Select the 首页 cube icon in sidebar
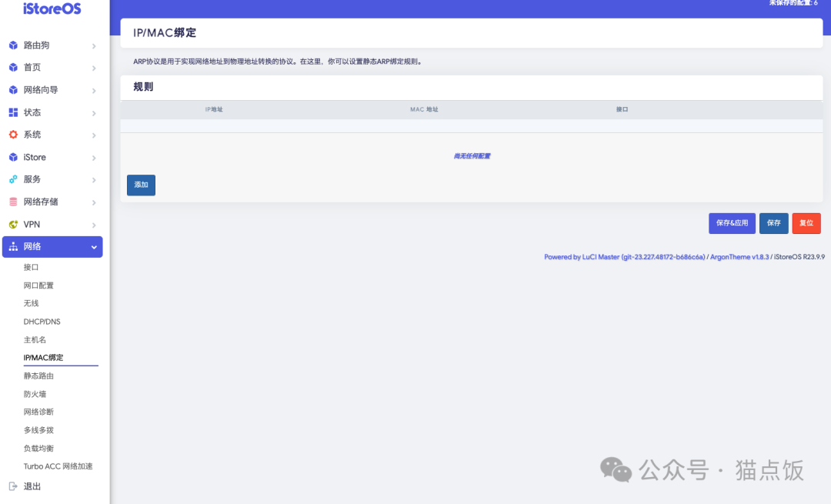The height and width of the screenshot is (504, 831). [12, 67]
